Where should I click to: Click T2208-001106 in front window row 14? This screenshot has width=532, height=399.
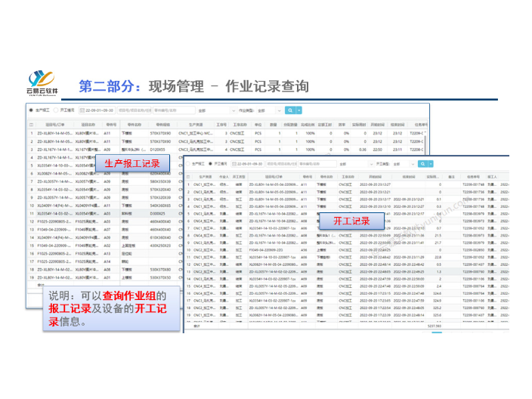473,279
